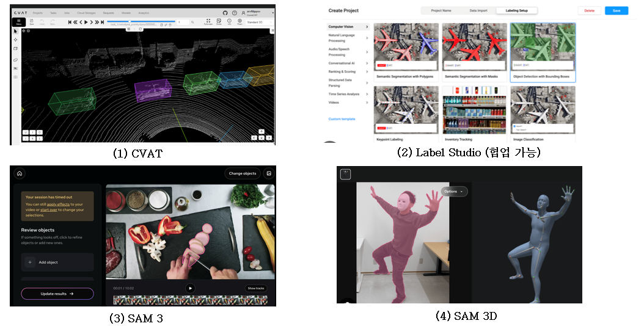Image resolution: width=644 pixels, height=326 pixels.
Task: Jump to last frame in CVAT player
Action: tap(102, 22)
